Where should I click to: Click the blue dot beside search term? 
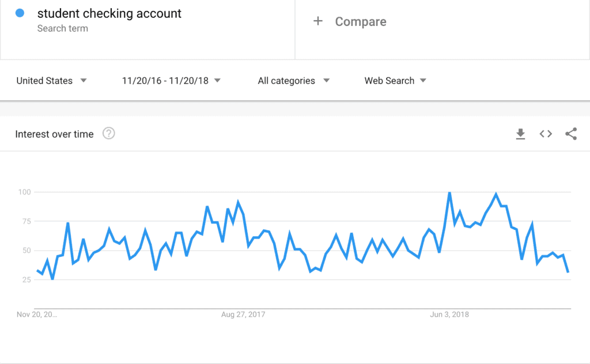tap(20, 13)
